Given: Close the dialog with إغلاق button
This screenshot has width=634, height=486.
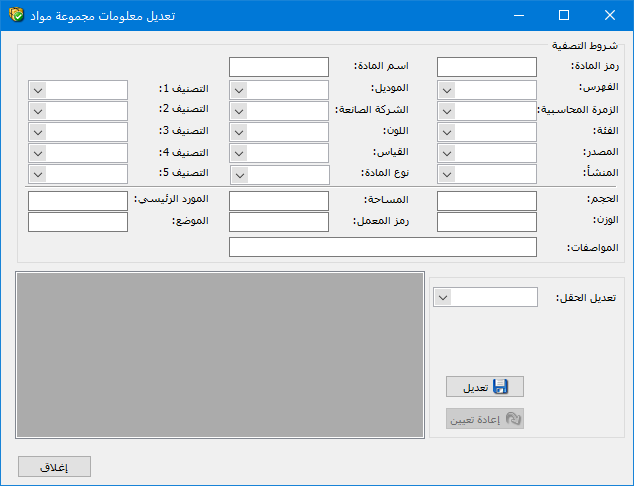Looking at the screenshot, I should point(54,467).
